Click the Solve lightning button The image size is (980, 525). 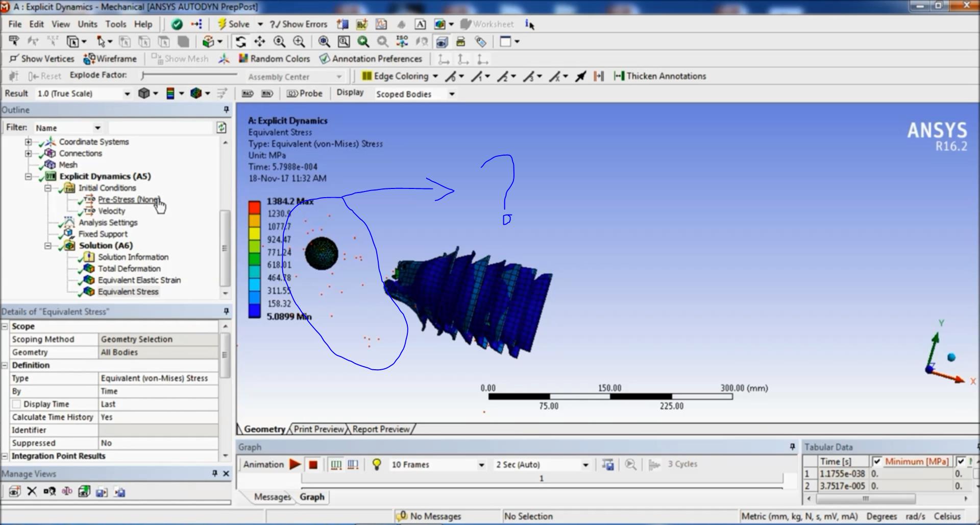(233, 24)
